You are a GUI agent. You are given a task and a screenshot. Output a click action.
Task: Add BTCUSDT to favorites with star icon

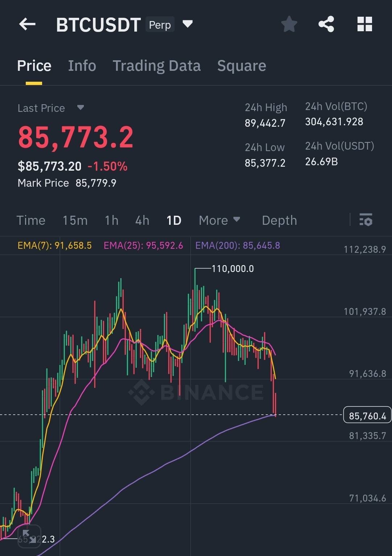pyautogui.click(x=289, y=24)
